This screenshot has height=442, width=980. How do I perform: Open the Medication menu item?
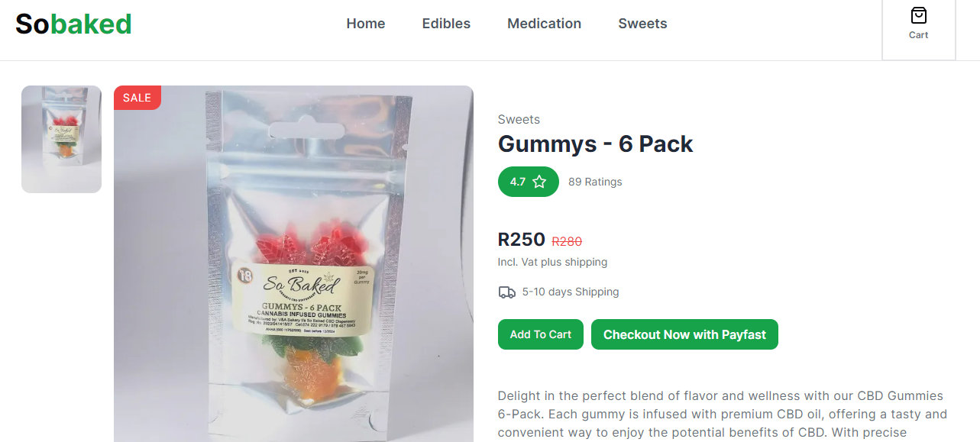pyautogui.click(x=545, y=24)
